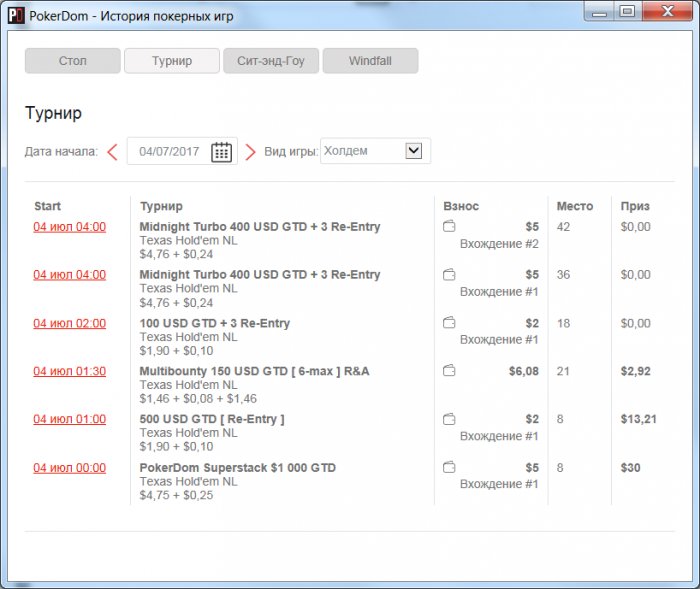Click the Приз column header
Image resolution: width=700 pixels, height=589 pixels.
(635, 206)
